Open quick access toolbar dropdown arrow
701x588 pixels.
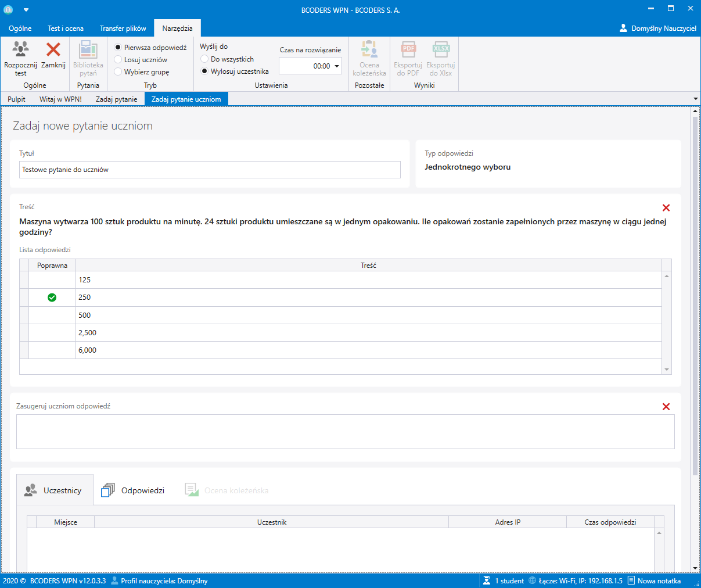[26, 10]
